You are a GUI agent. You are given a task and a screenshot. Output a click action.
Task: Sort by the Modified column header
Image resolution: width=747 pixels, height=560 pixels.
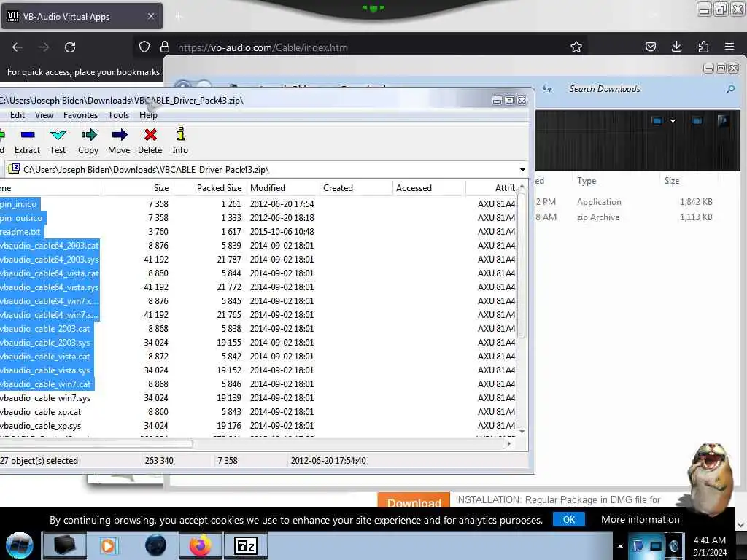coord(283,188)
